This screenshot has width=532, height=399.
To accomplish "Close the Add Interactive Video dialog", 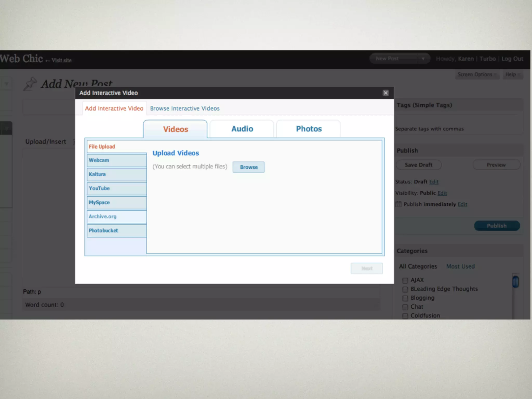I will (x=385, y=93).
